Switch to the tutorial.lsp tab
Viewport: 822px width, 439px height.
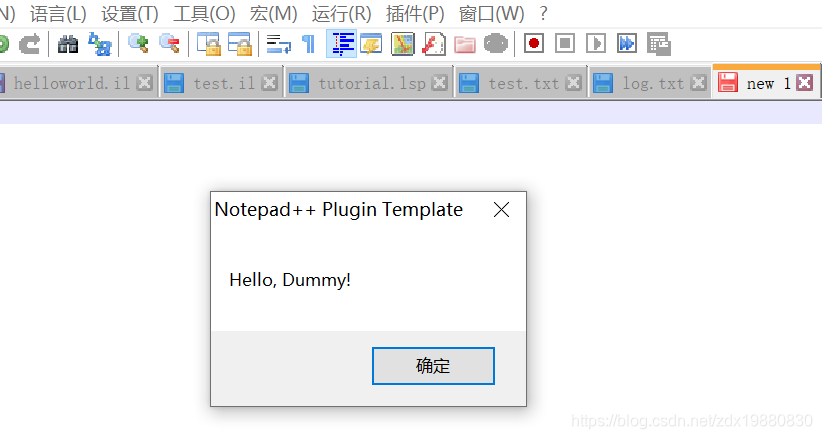click(x=372, y=83)
